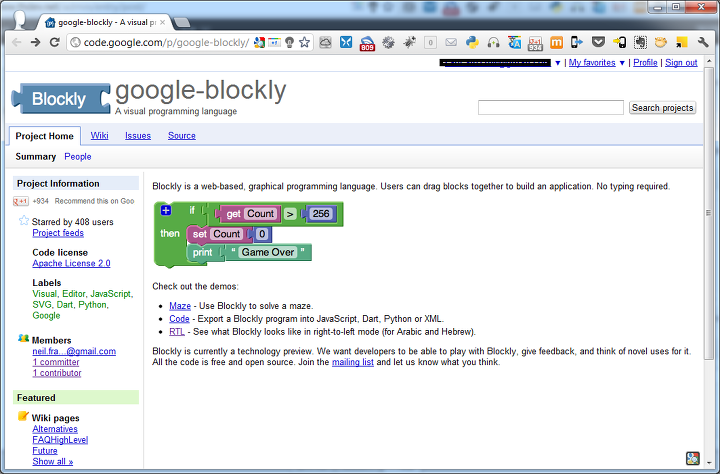
Task: Switch to the Issues tab
Action: [138, 135]
